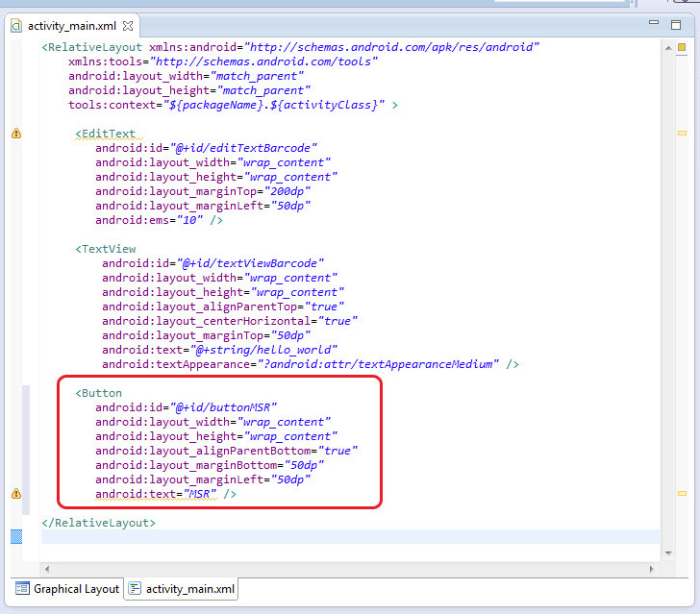Switch to the bottom activity_main.xml source tab

tap(183, 589)
